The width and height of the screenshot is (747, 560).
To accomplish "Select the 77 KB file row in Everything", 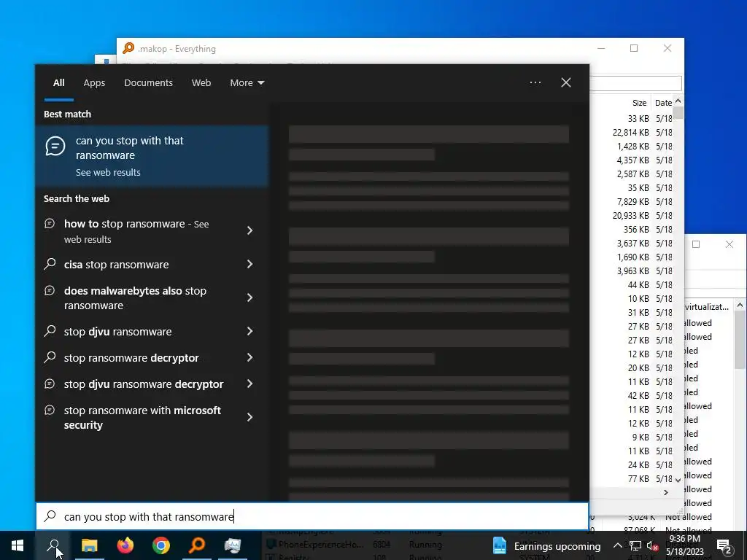I will (x=631, y=478).
